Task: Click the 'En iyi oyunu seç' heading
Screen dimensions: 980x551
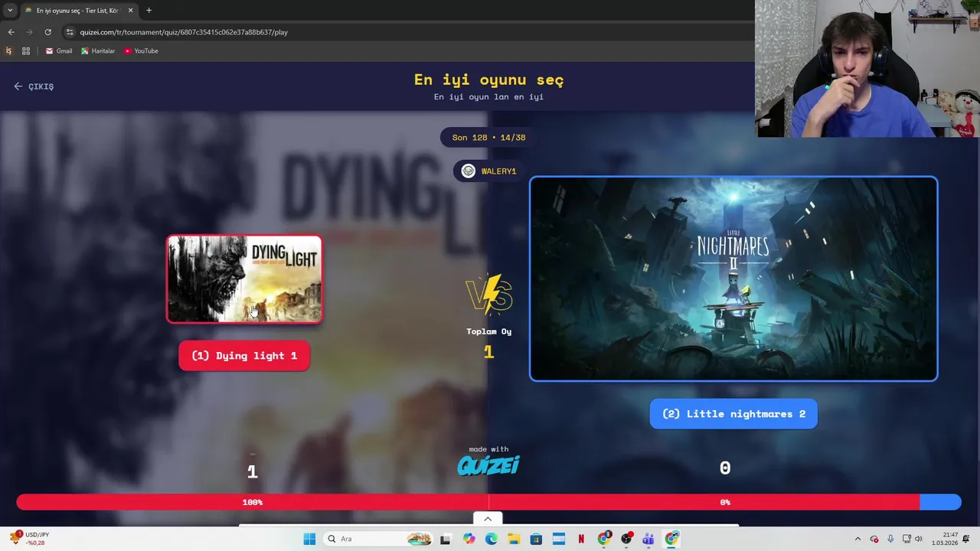Action: 488,80
